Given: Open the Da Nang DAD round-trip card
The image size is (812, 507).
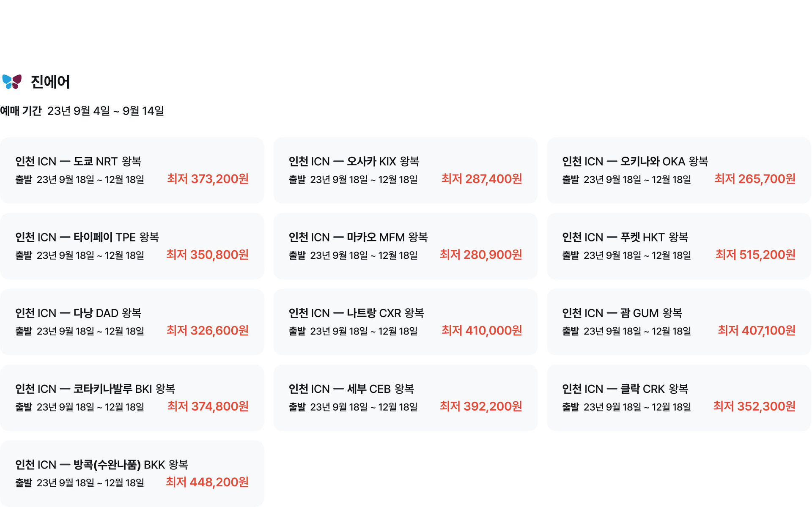Looking at the screenshot, I should tap(132, 321).
